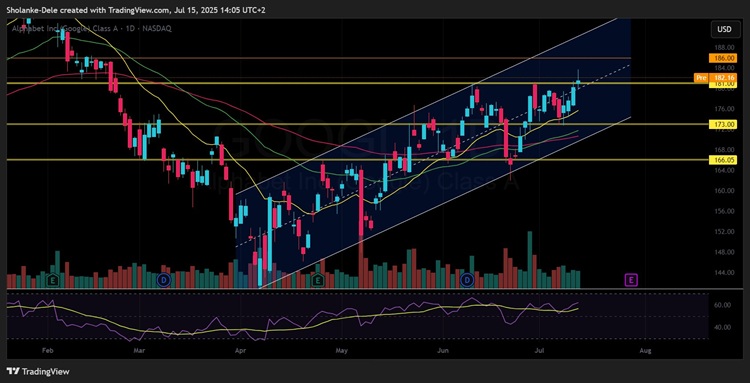Open the February earnings E marker

pyautogui.click(x=53, y=280)
